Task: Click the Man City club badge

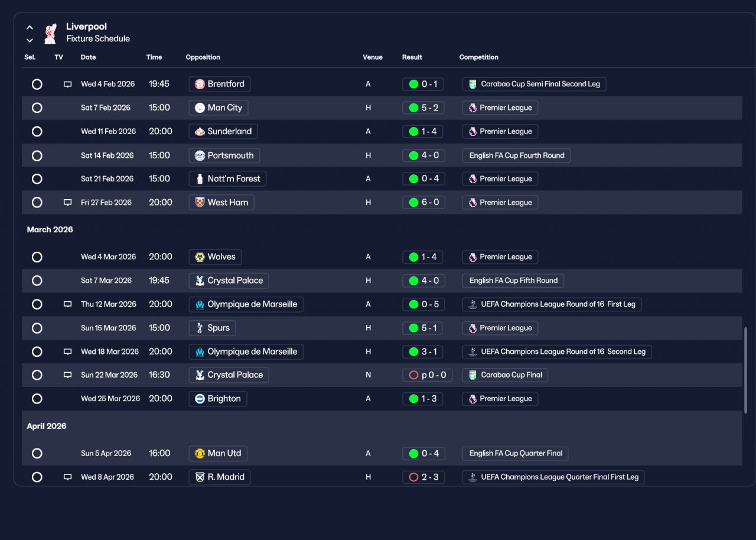Action: coord(200,108)
